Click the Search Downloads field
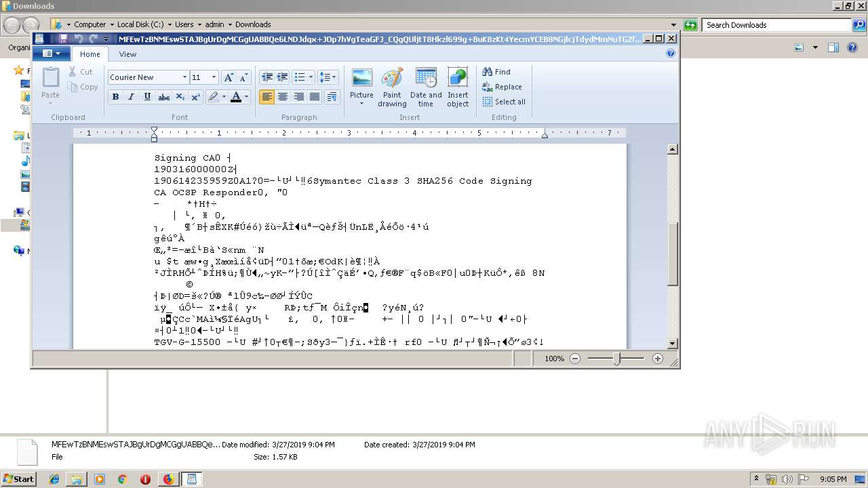The width and height of the screenshot is (868, 488). [777, 25]
